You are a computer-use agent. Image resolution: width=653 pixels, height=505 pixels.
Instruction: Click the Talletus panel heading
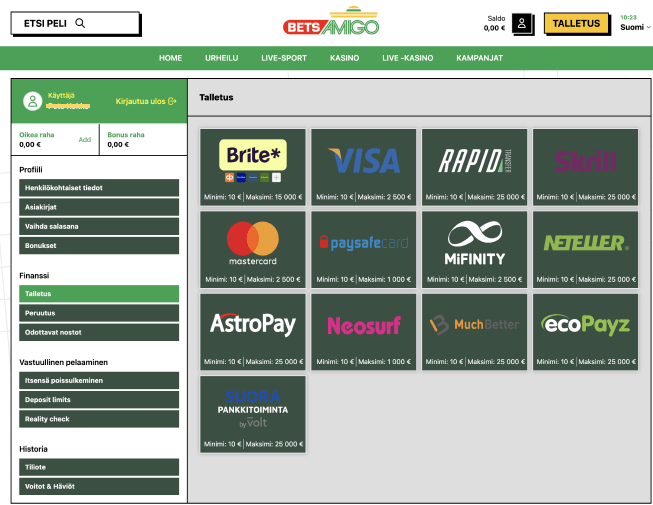click(216, 97)
